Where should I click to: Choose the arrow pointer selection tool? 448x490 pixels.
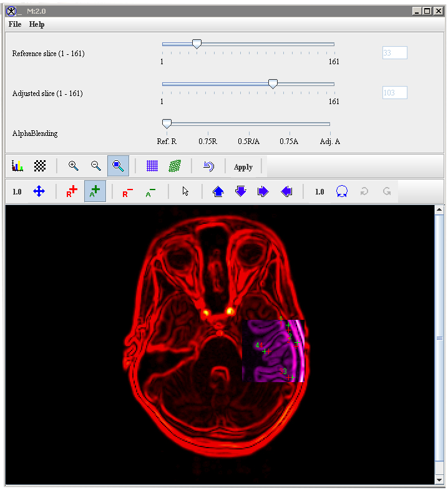coord(185,191)
